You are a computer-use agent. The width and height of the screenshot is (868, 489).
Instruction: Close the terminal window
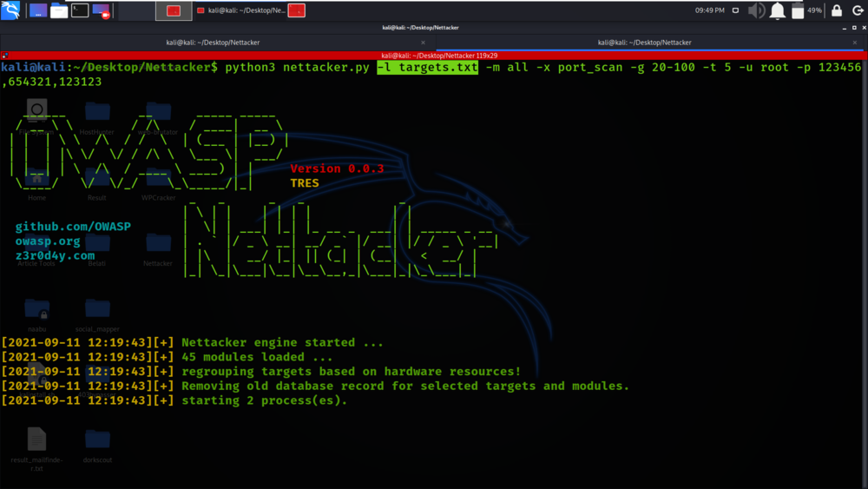[864, 28]
